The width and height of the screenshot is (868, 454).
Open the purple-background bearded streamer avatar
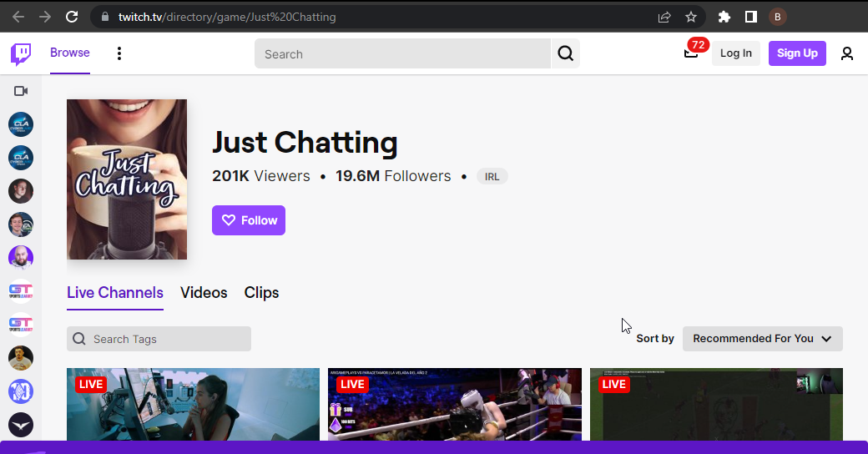(x=21, y=257)
